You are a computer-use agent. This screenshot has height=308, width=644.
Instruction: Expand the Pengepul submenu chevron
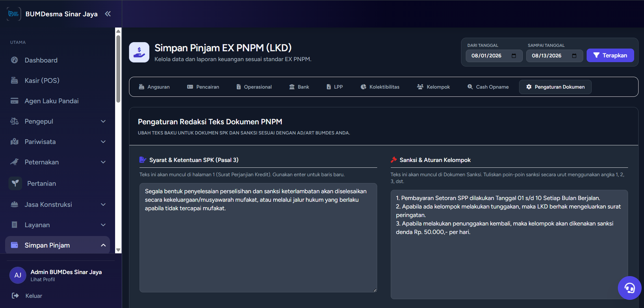point(103,121)
